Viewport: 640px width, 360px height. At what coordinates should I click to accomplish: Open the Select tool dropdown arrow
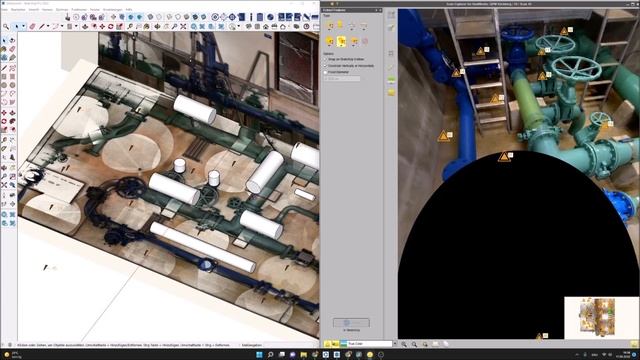click(x=23, y=26)
